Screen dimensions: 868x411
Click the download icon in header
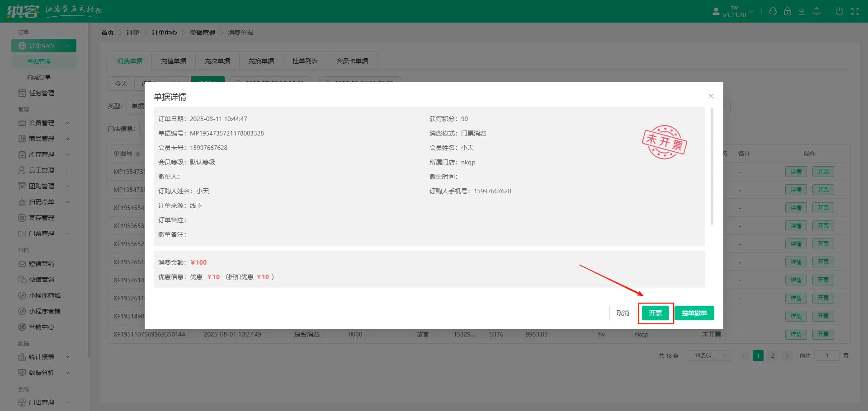point(802,11)
